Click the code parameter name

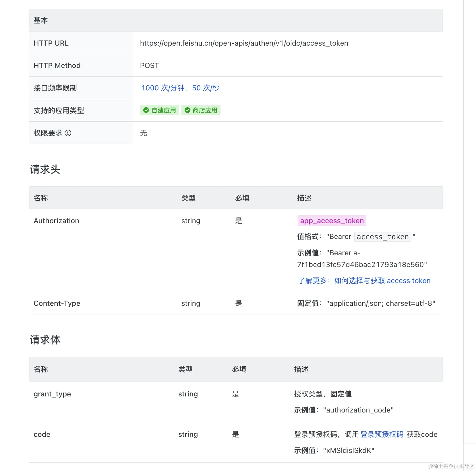click(42, 434)
